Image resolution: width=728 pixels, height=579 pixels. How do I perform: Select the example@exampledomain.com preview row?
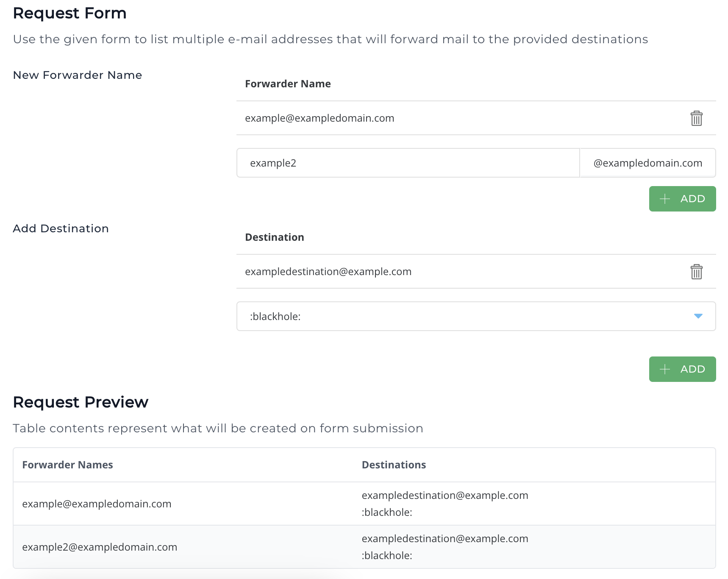(97, 504)
